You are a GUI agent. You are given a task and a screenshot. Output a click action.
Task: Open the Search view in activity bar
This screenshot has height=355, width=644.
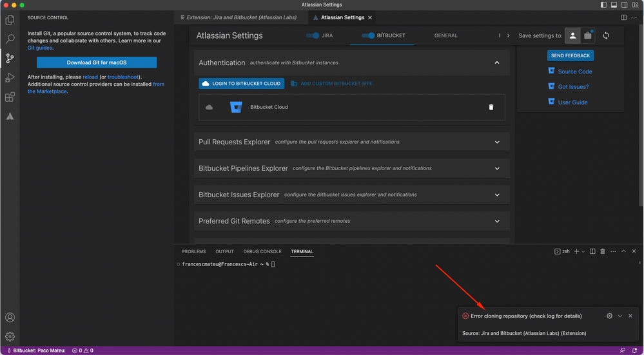(10, 39)
